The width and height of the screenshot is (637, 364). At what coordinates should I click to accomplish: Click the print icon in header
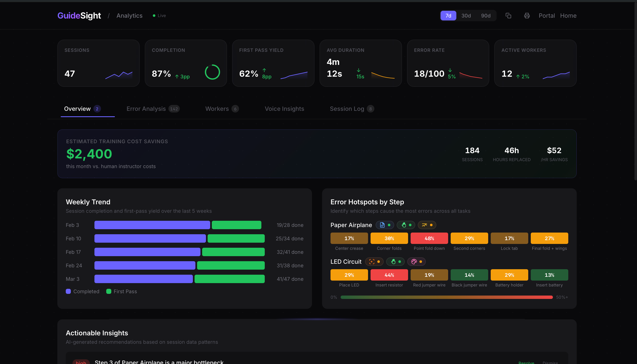[527, 16]
